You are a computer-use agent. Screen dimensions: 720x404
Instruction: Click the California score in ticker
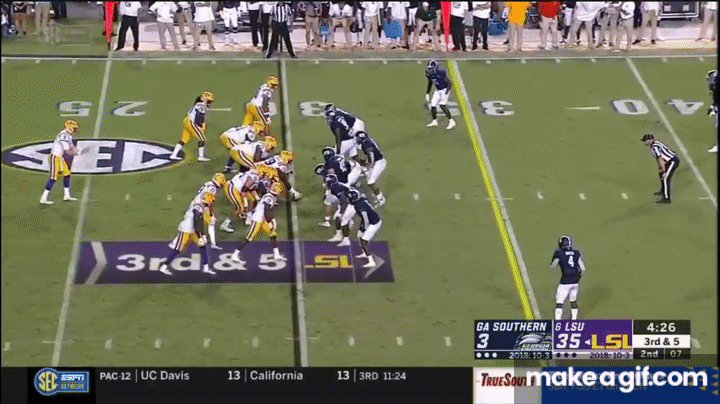coord(342,375)
